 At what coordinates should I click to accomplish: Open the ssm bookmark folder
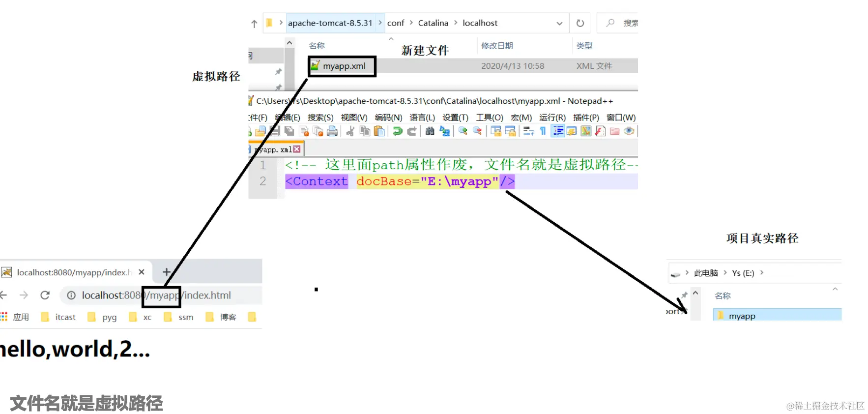pos(179,317)
